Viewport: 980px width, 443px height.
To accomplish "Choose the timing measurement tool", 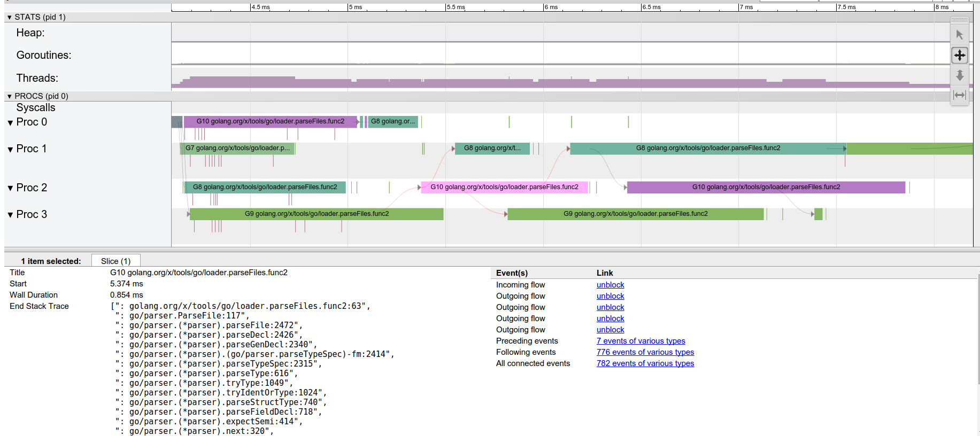I will pyautogui.click(x=960, y=95).
